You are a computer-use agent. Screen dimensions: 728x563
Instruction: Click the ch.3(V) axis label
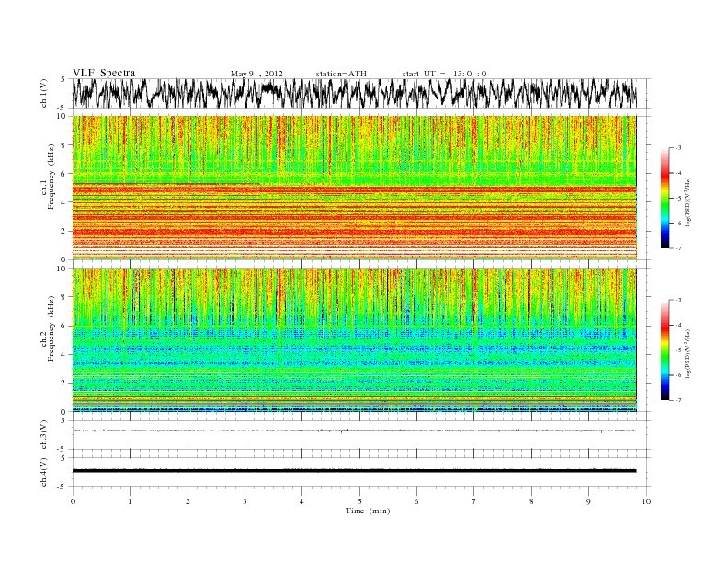pos(44,435)
